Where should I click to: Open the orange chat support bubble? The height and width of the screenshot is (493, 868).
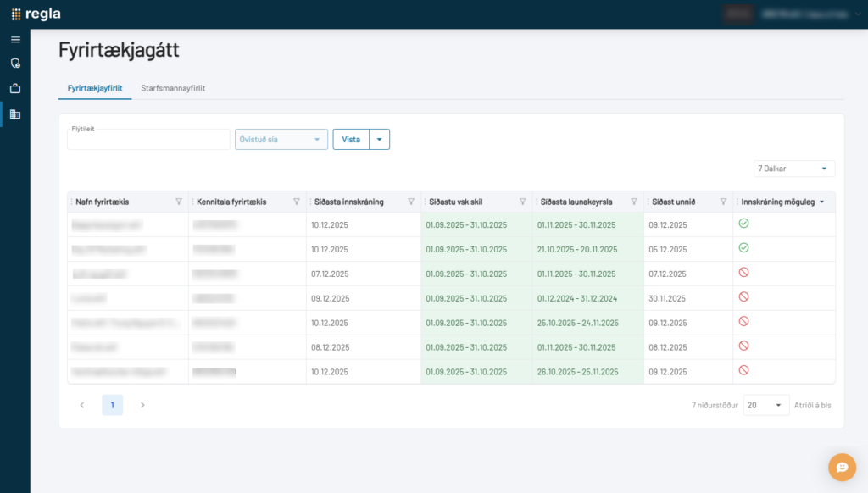point(842,467)
